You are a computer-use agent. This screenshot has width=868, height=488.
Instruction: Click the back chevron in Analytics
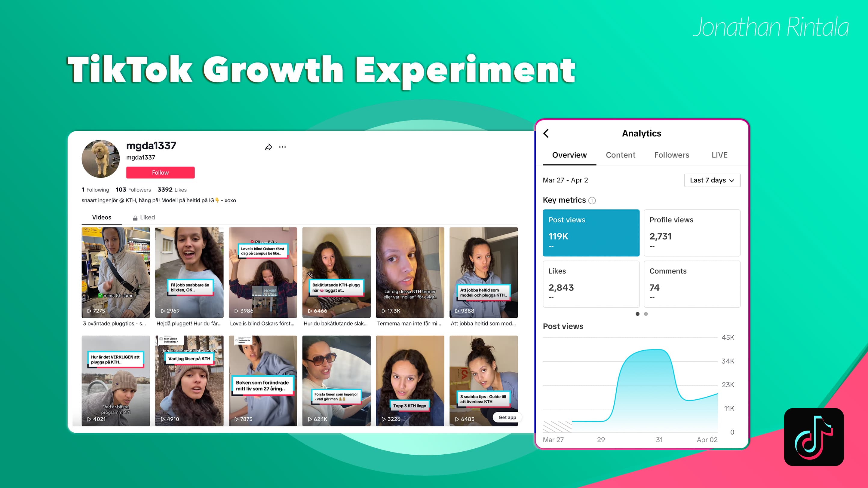click(546, 133)
